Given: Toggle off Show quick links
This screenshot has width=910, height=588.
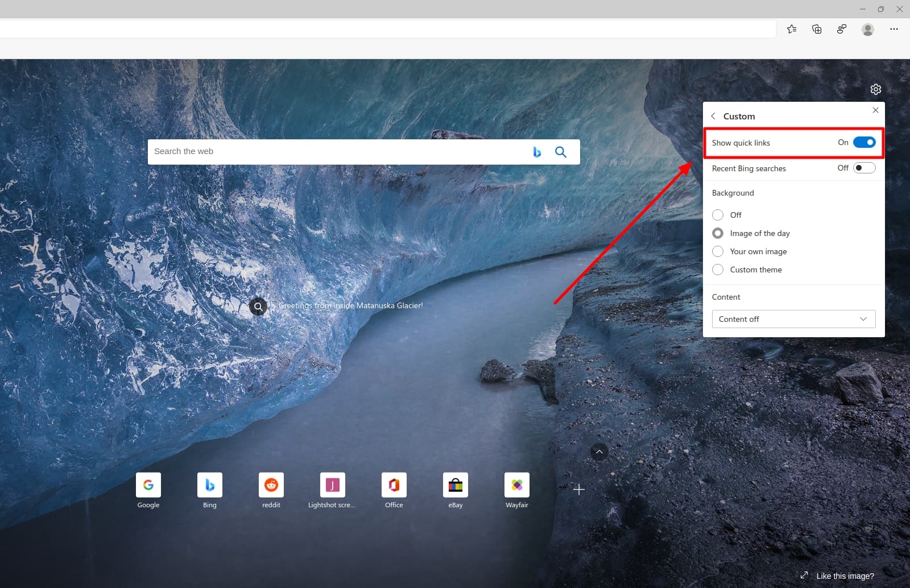Looking at the screenshot, I should [x=863, y=142].
